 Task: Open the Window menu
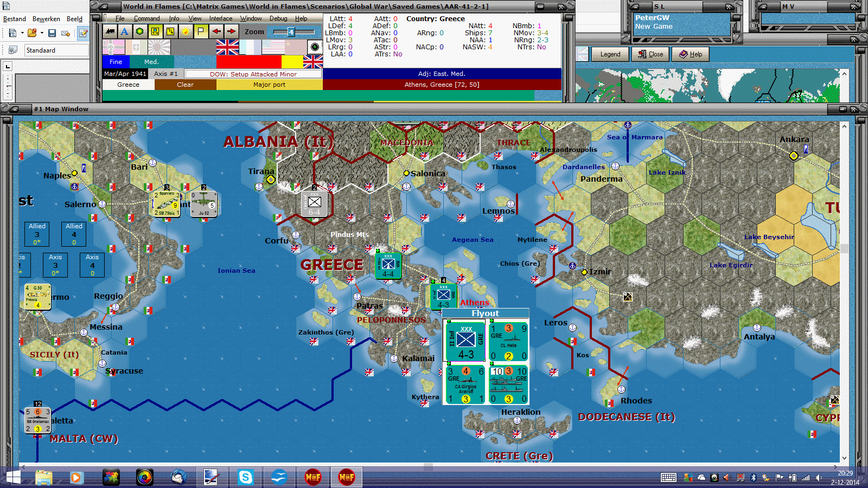click(x=251, y=18)
